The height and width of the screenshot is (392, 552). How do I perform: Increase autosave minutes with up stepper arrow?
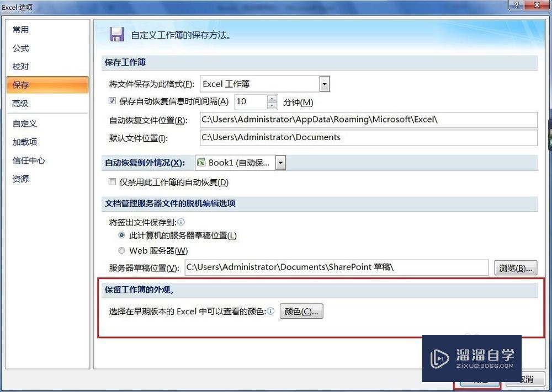[272, 98]
